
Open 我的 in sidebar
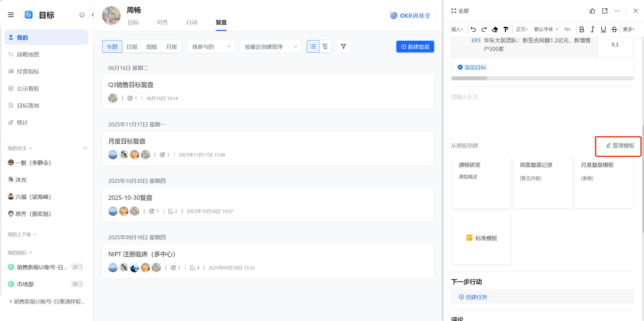tap(46, 37)
